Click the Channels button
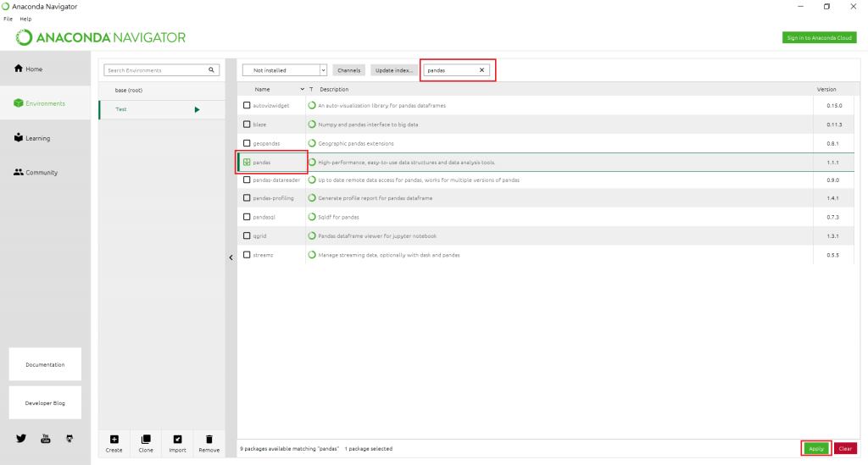This screenshot has height=465, width=868. (348, 70)
